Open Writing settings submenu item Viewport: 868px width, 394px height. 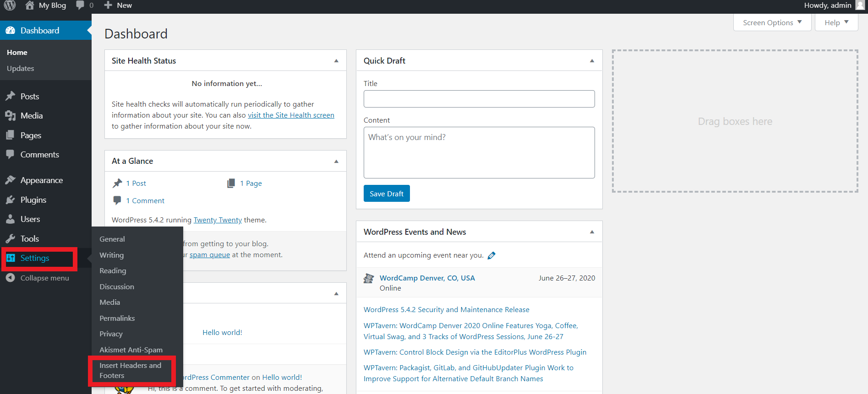point(112,255)
